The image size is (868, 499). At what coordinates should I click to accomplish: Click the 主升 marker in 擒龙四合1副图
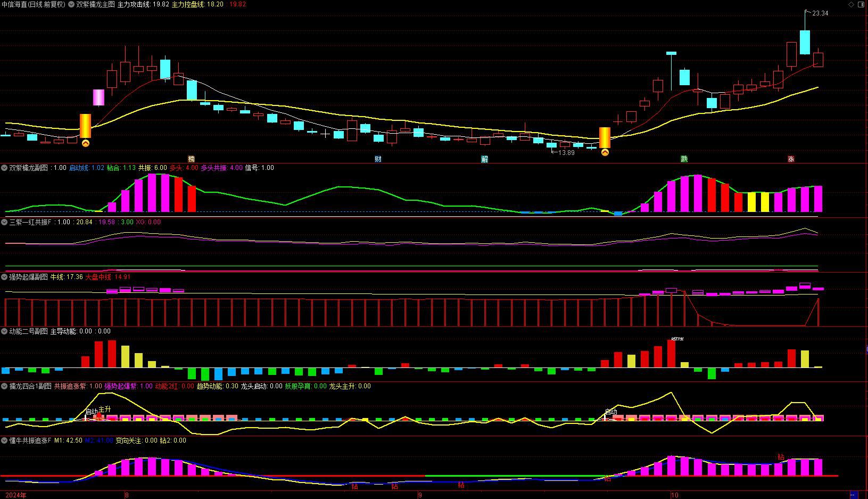(x=105, y=409)
